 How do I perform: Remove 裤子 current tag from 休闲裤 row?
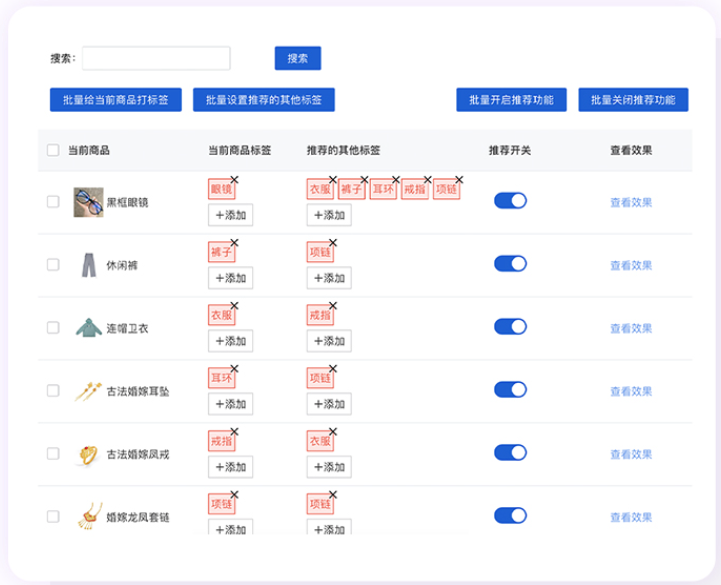(235, 243)
